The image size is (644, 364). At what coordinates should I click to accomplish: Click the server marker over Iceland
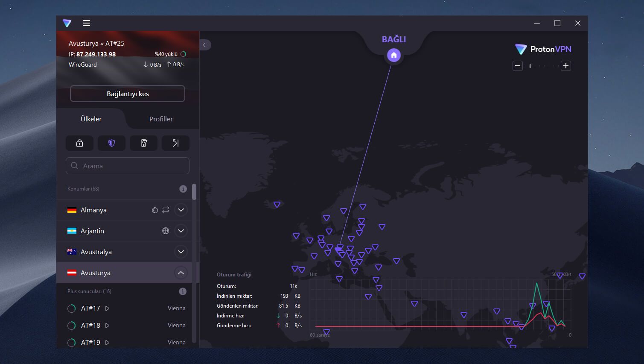[x=277, y=205]
